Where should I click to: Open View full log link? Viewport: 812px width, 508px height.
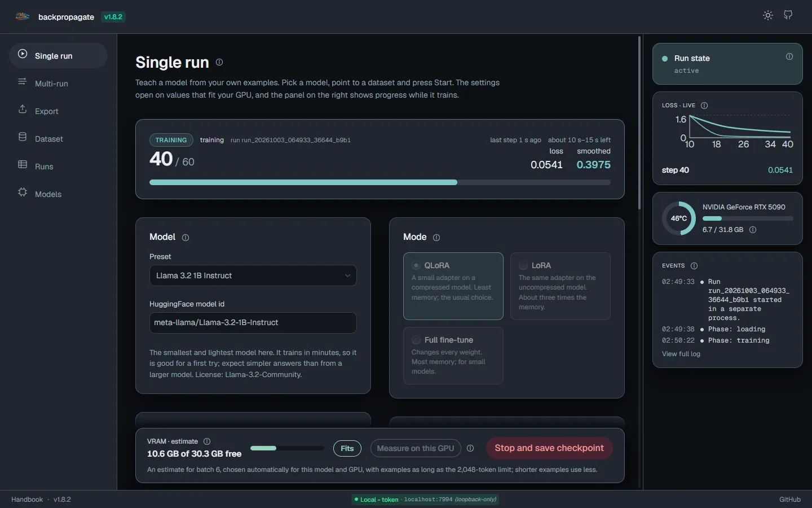coord(681,354)
